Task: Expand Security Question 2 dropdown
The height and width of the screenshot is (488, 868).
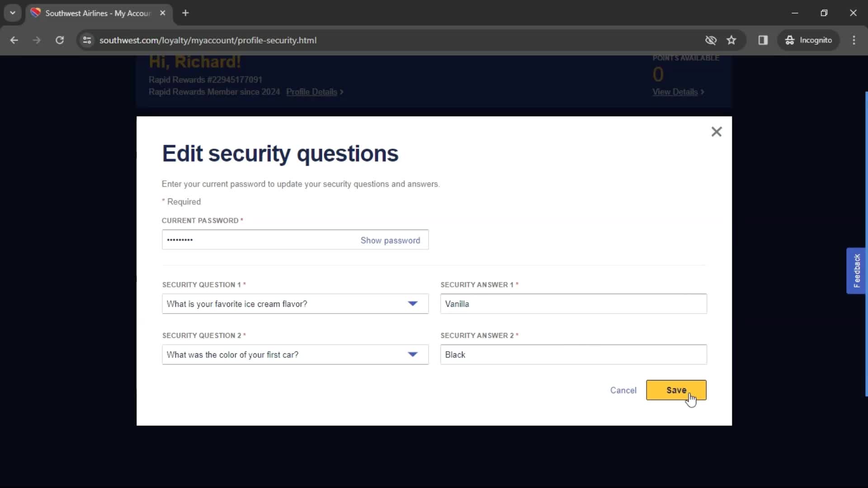Action: [x=413, y=355]
